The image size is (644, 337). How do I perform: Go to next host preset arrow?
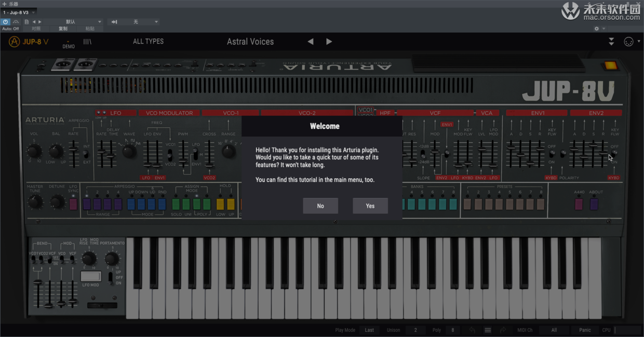click(40, 22)
